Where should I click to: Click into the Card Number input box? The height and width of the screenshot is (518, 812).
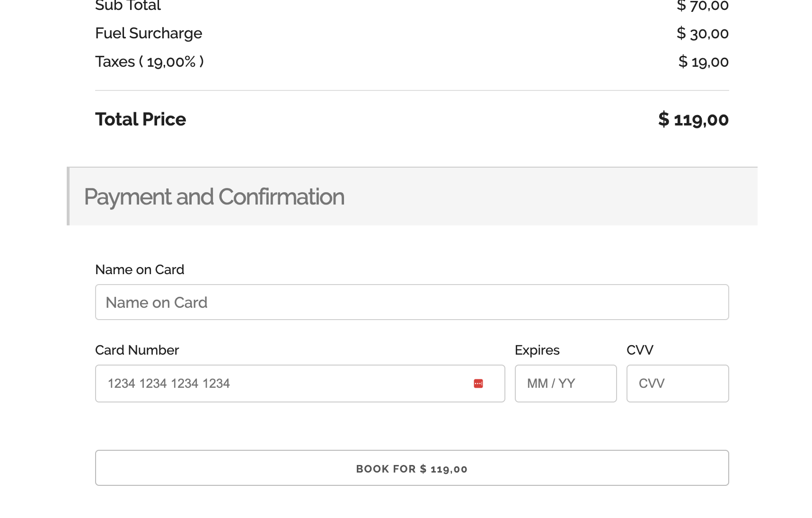click(284, 384)
